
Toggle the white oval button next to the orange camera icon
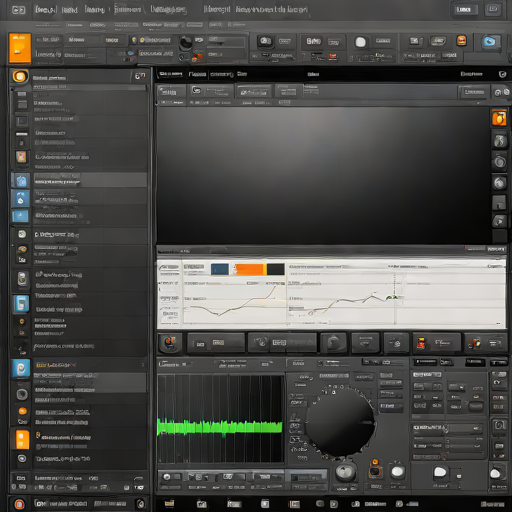[x=397, y=471]
